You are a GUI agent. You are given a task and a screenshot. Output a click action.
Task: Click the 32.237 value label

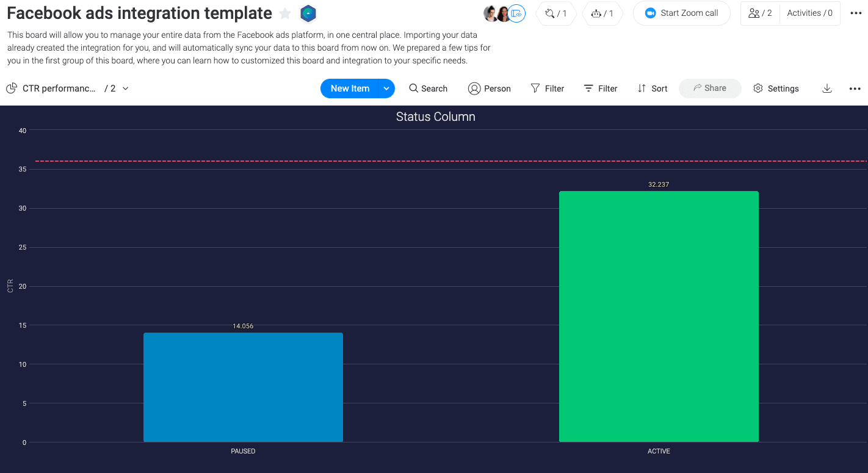(659, 184)
